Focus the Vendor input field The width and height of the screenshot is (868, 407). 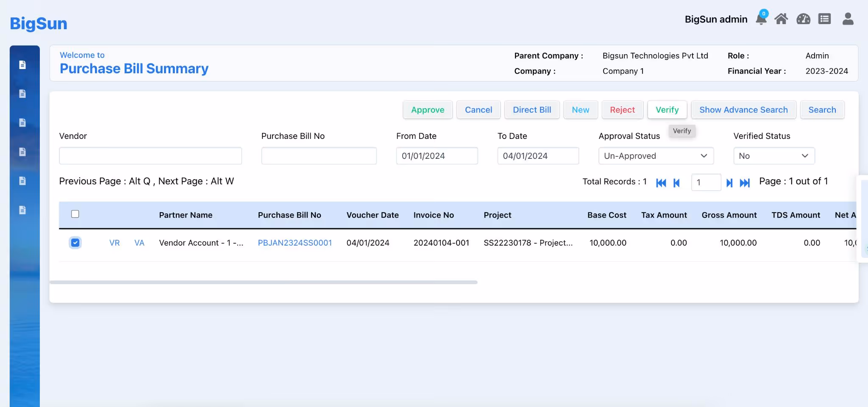[150, 156]
